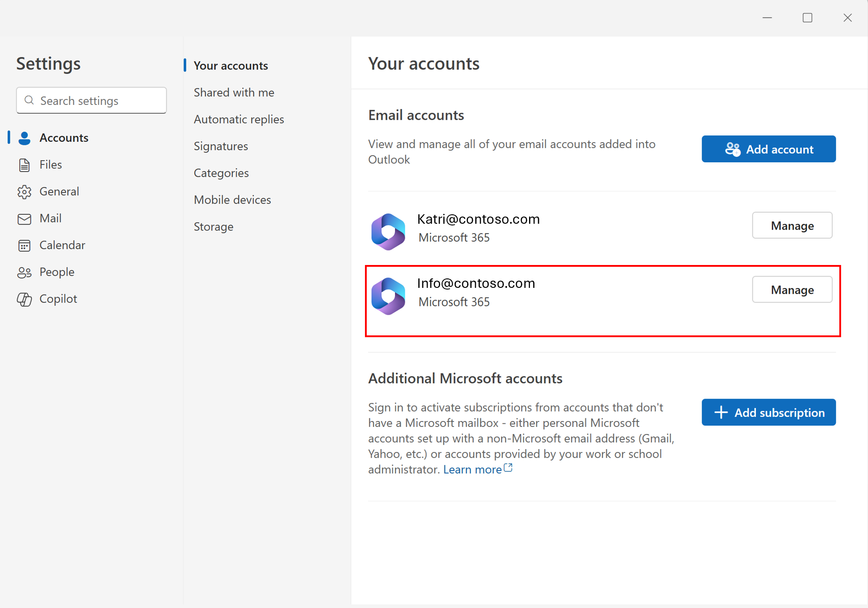
Task: Select the Your accounts section
Action: (x=230, y=65)
